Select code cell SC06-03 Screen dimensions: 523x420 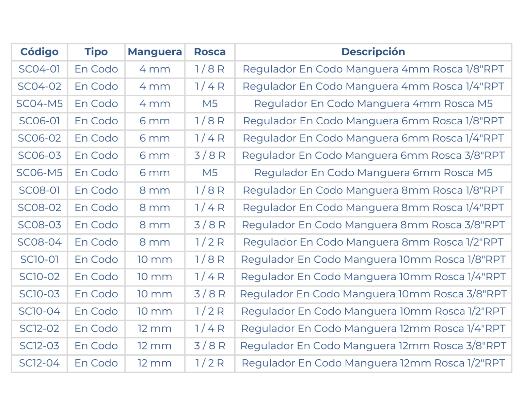pyautogui.click(x=39, y=156)
